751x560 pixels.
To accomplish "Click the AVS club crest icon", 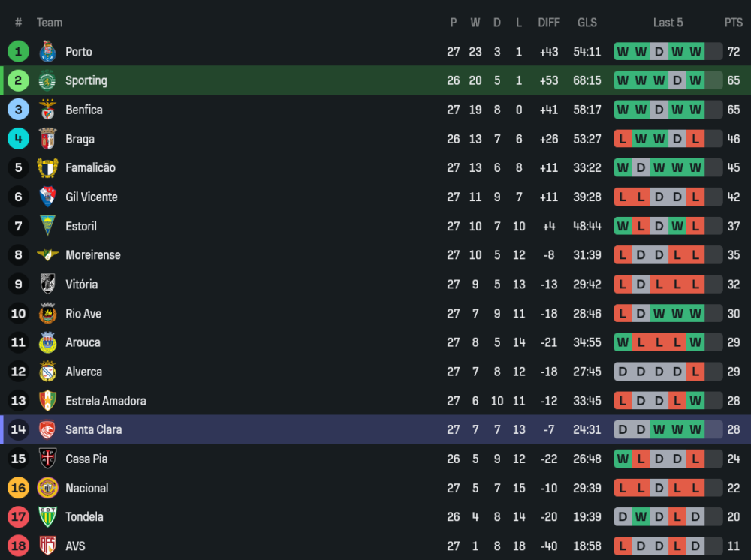I will point(47,546).
